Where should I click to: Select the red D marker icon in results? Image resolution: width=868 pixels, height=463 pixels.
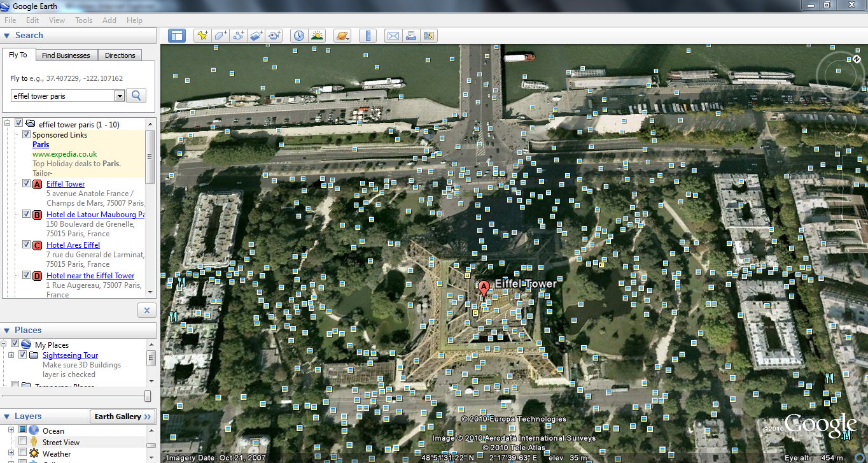tap(38, 276)
